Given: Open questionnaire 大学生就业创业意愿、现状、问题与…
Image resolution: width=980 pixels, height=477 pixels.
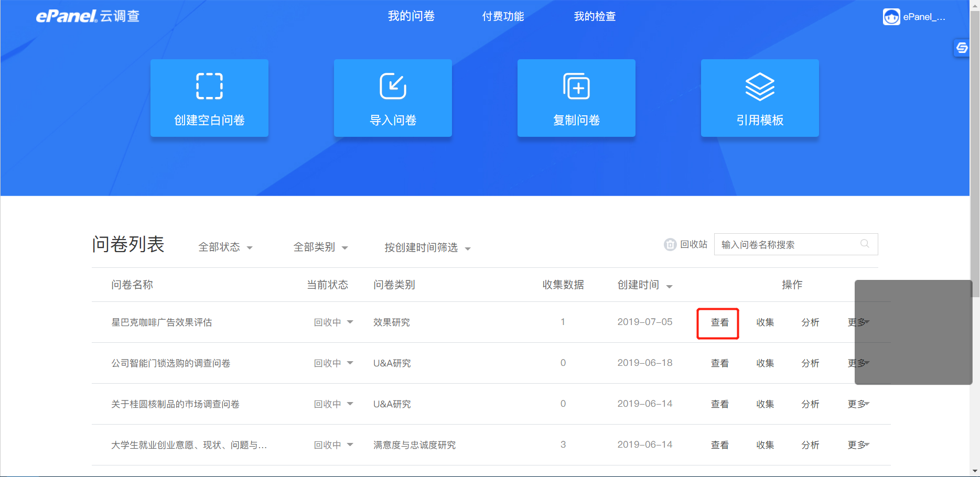Looking at the screenshot, I should [x=189, y=445].
